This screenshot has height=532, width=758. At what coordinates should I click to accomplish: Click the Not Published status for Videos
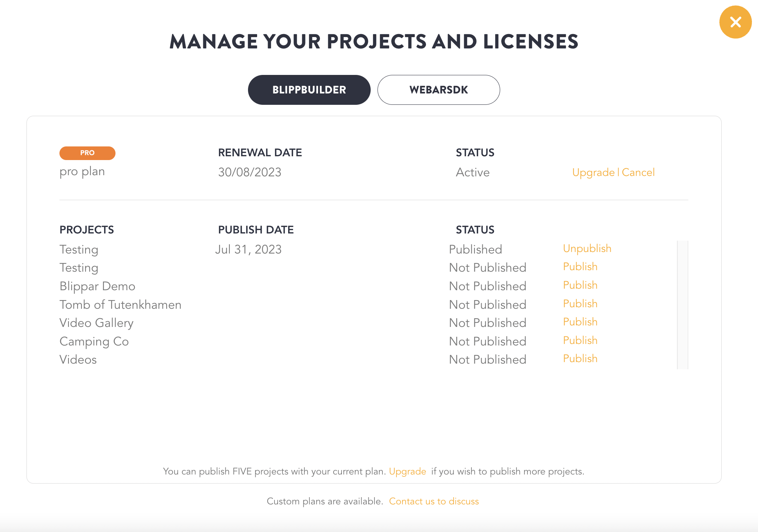(x=488, y=360)
